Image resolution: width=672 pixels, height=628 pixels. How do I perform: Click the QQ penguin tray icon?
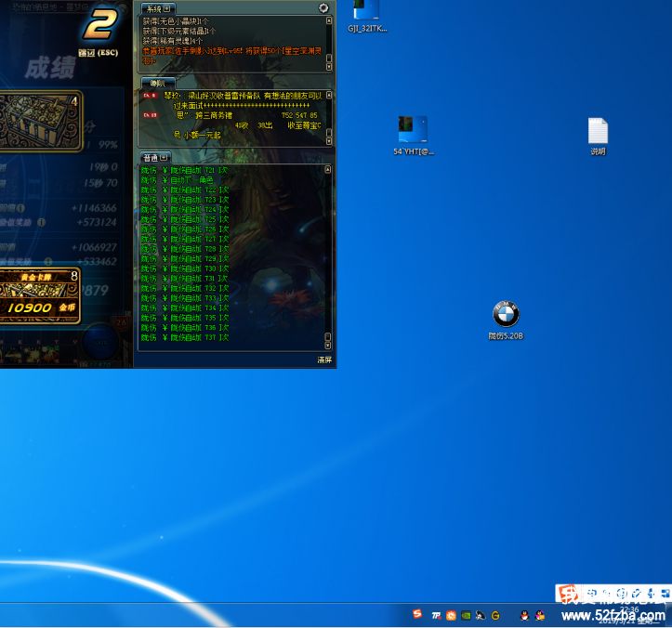coord(524,614)
